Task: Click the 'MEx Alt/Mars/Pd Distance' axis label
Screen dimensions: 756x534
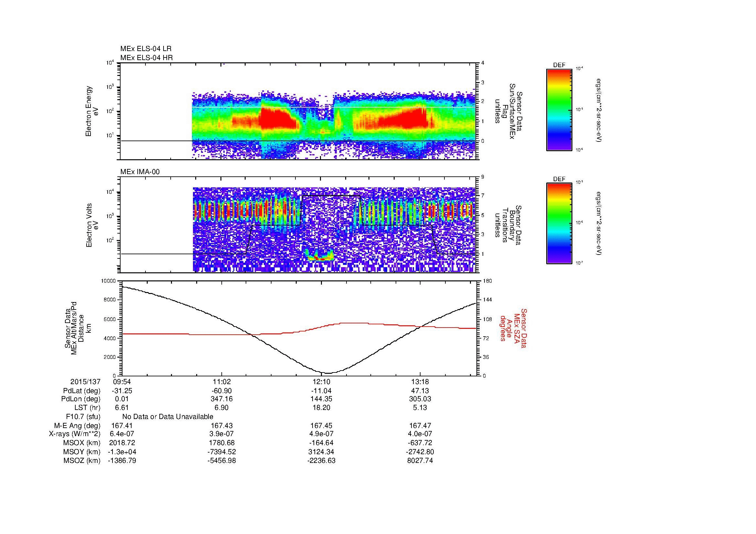Action: (x=78, y=328)
